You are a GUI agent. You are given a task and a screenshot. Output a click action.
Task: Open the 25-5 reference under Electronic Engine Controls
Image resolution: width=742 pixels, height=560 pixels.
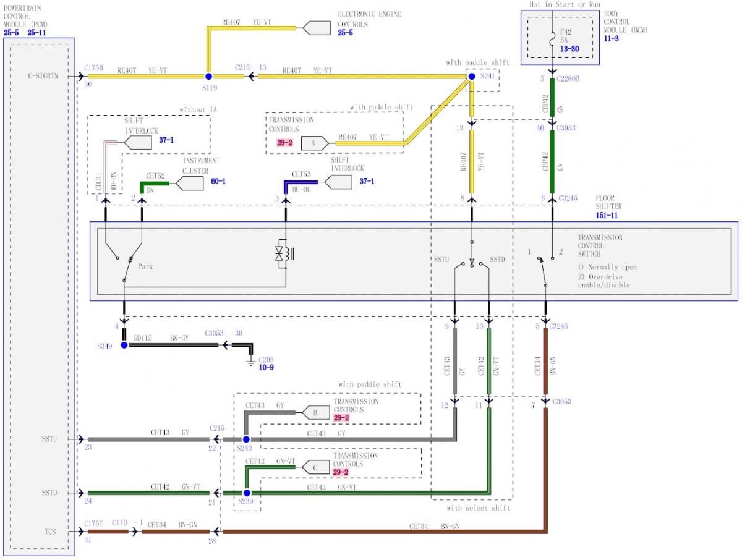point(346,32)
